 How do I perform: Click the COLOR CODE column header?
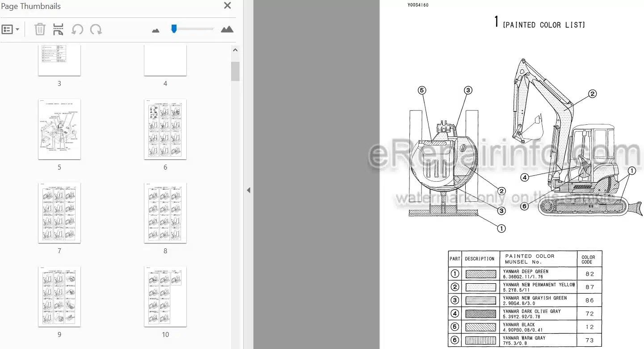coord(589,259)
